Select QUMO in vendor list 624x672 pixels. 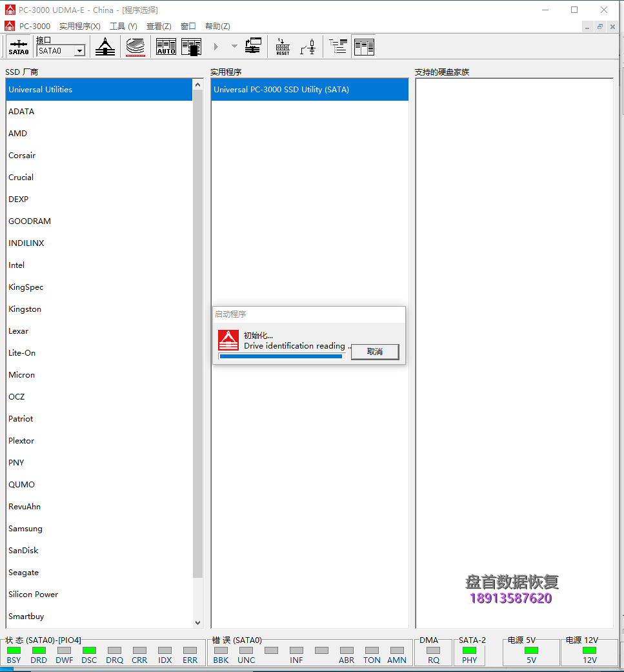tap(99, 484)
